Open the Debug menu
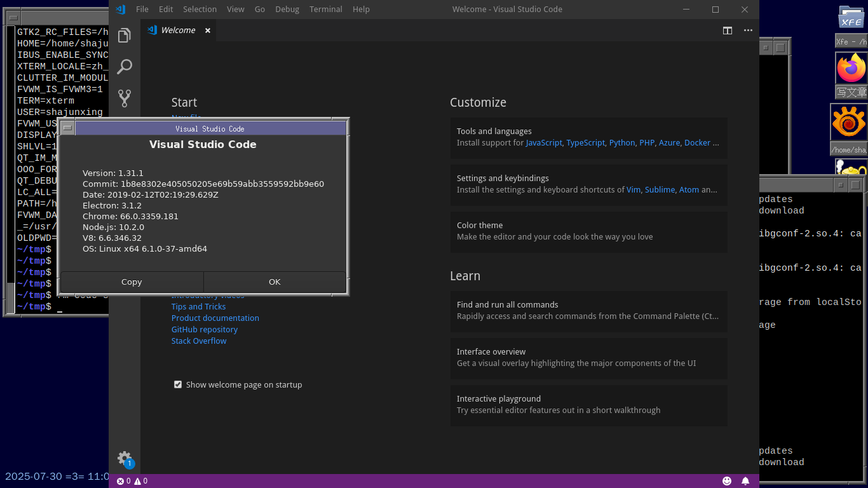The width and height of the screenshot is (868, 488). coord(287,9)
